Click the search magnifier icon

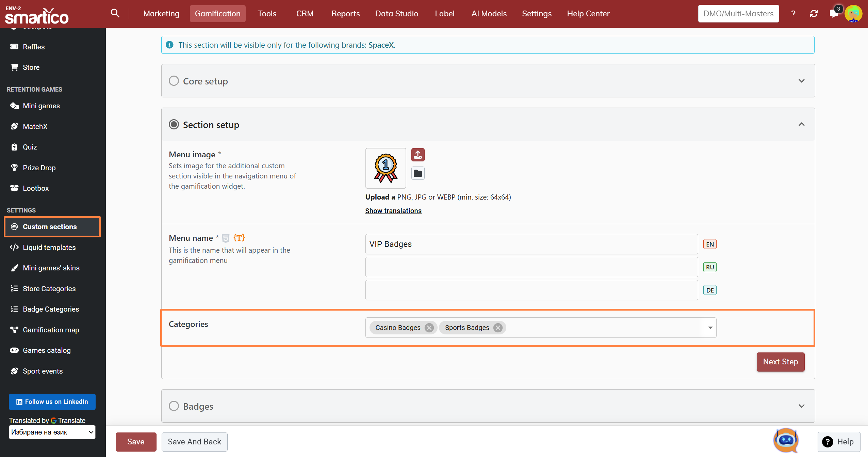[x=115, y=13]
